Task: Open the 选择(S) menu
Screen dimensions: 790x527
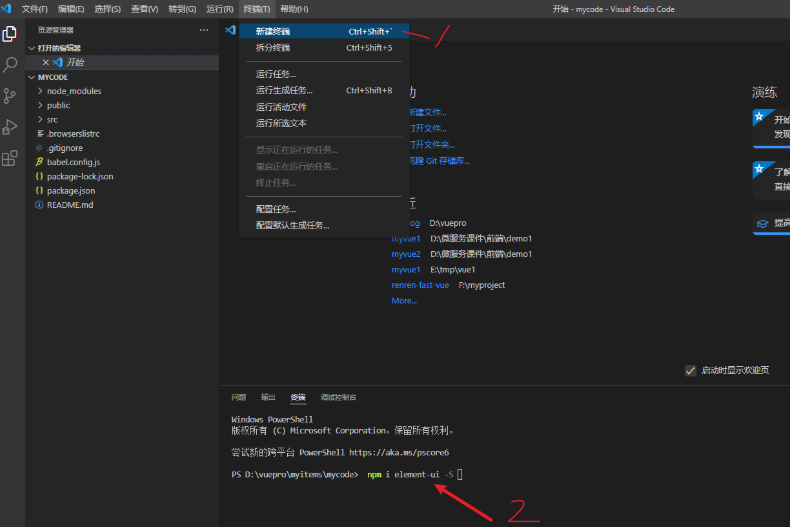Action: pos(108,9)
